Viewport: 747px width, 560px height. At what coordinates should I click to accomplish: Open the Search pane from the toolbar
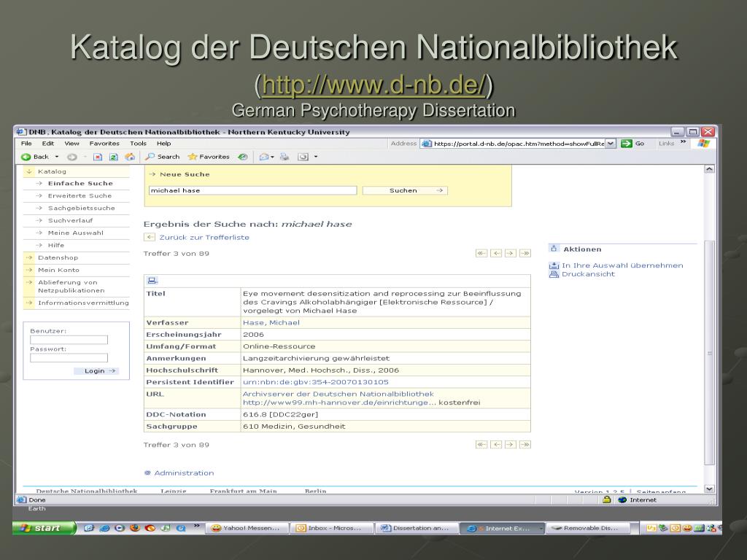coord(163,157)
